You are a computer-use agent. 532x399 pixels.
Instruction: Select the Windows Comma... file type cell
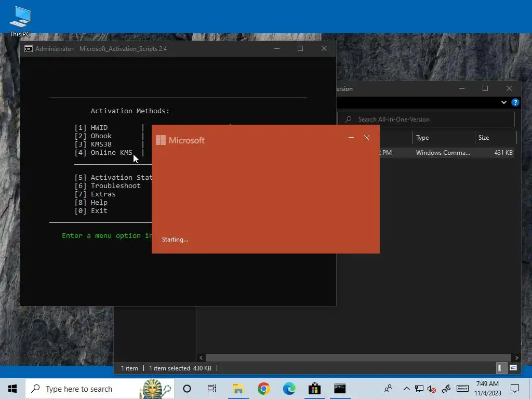(x=443, y=153)
